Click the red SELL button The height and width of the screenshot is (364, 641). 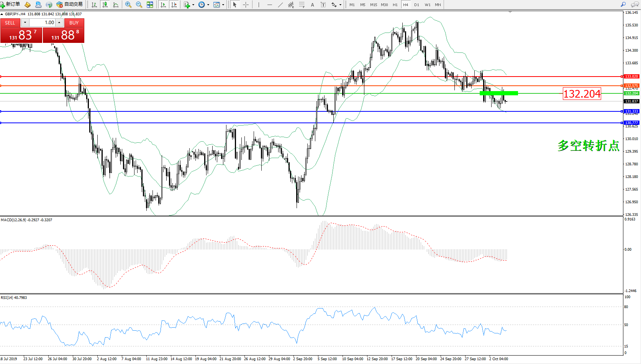[10, 23]
